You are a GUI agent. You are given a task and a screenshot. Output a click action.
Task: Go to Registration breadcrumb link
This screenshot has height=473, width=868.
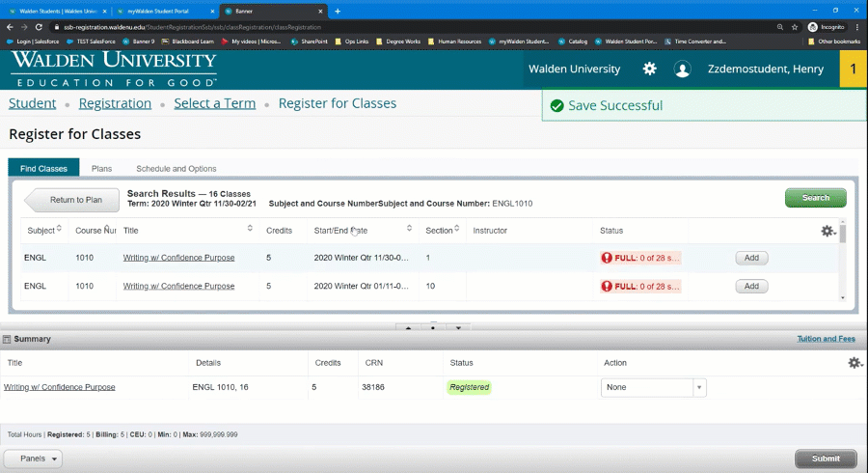tap(115, 103)
